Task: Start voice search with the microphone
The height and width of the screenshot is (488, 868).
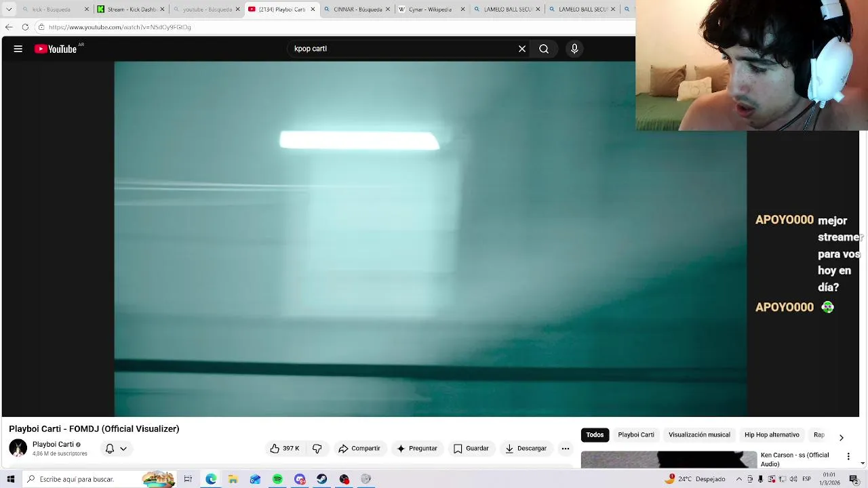Action: click(x=574, y=49)
